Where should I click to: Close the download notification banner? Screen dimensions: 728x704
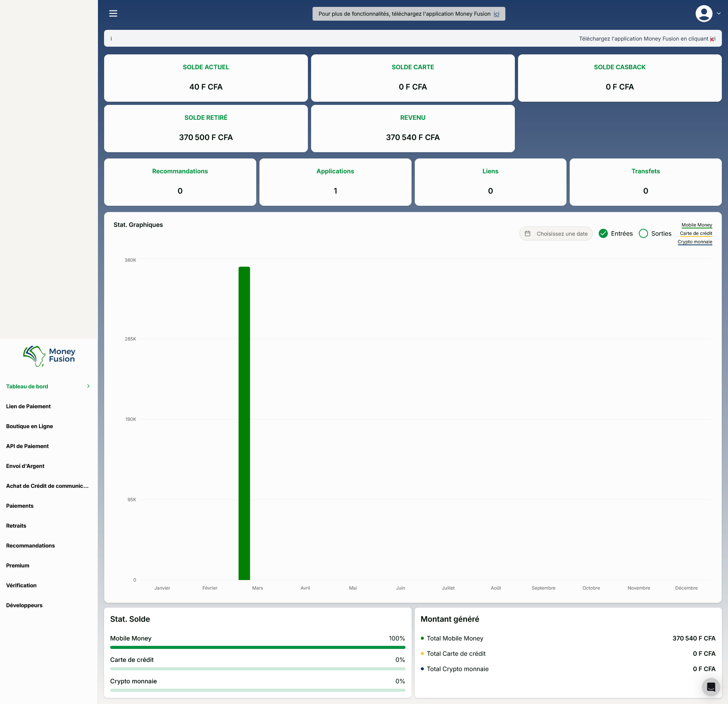(x=712, y=40)
